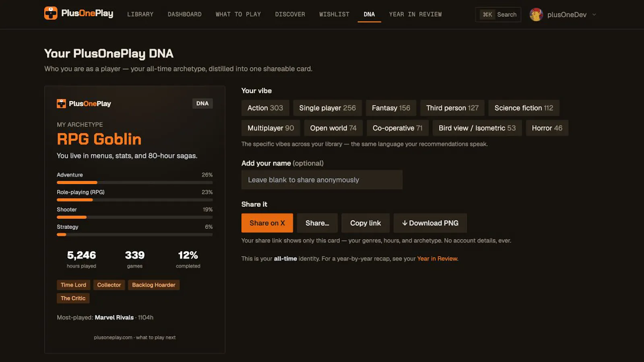Click the card's PlusOnePlay logo icon
Image resolution: width=644 pixels, height=362 pixels.
click(x=61, y=104)
